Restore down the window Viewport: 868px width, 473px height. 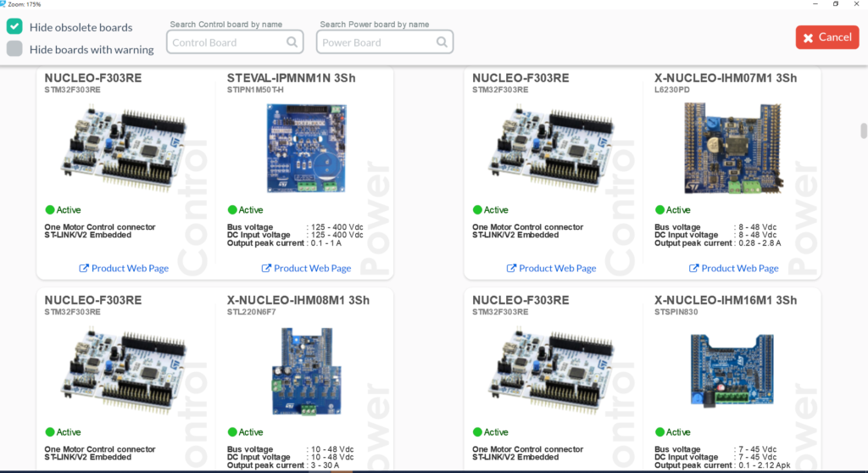(x=836, y=4)
